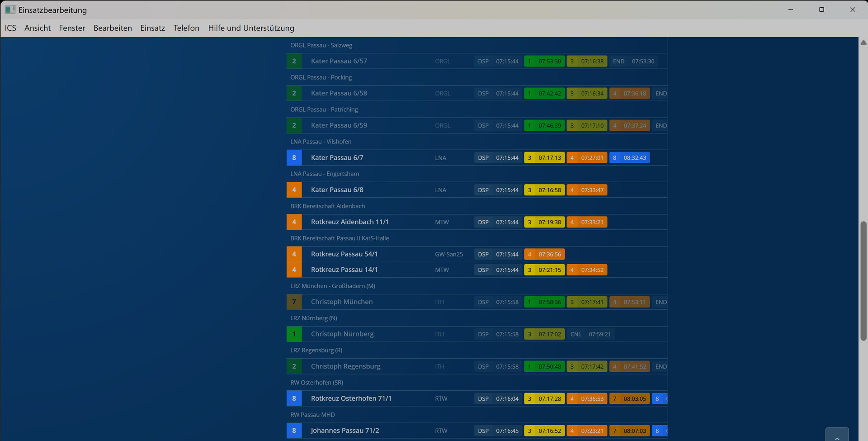The height and width of the screenshot is (441, 868).
Task: Click status 2 badge for Kater Passau 6/57
Action: point(294,61)
